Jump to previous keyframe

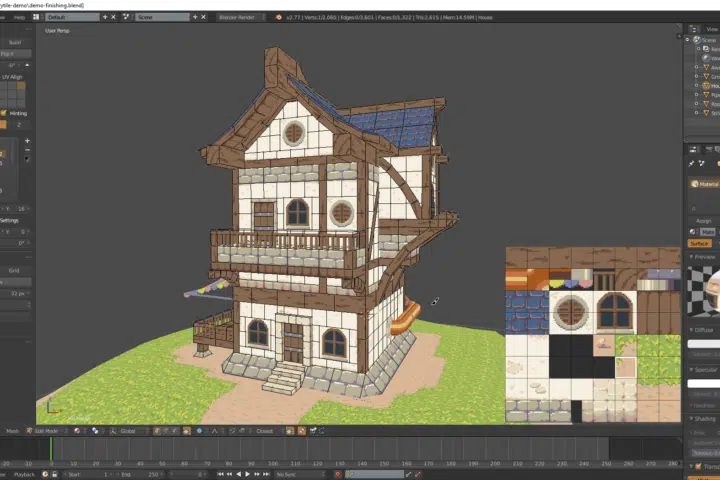(229, 474)
